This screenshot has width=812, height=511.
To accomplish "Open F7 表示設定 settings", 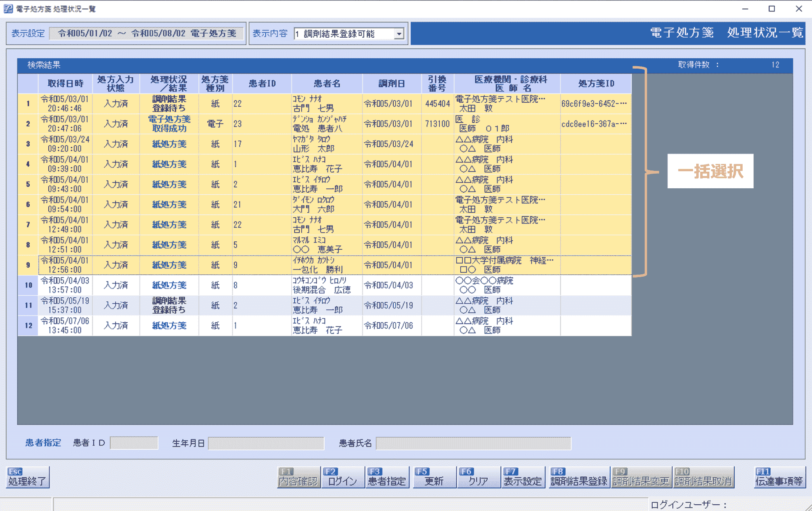I will point(523,477).
